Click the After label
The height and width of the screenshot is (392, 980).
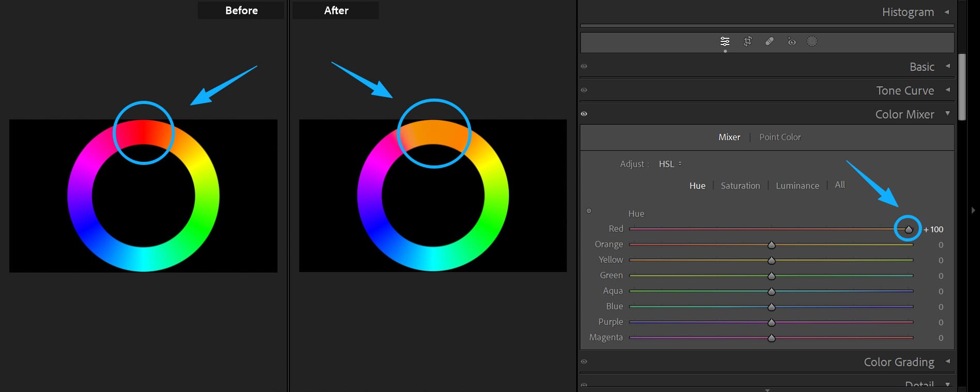pyautogui.click(x=336, y=10)
